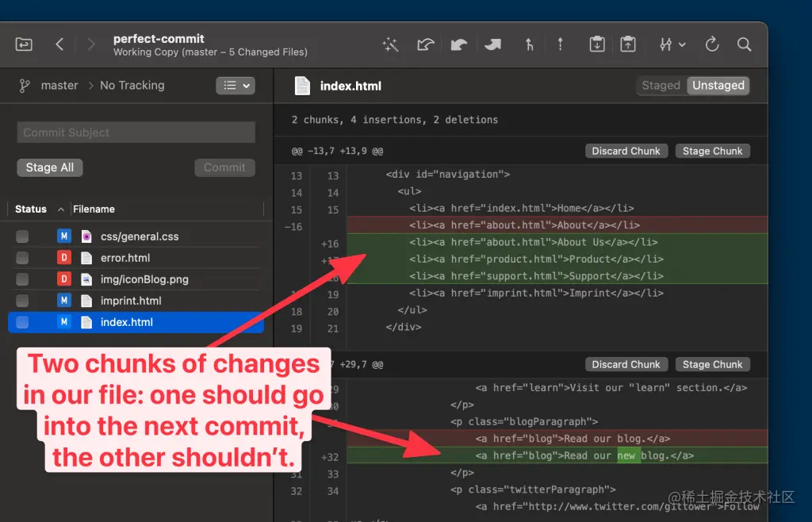Click the branch icon beside master
Image resolution: width=812 pixels, height=522 pixels.
24,86
